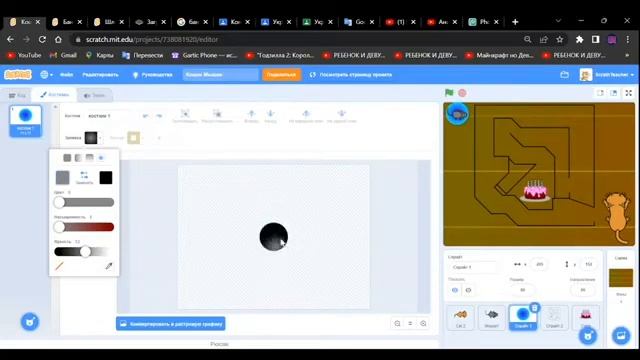Click the Scratch logo

(x=18, y=75)
